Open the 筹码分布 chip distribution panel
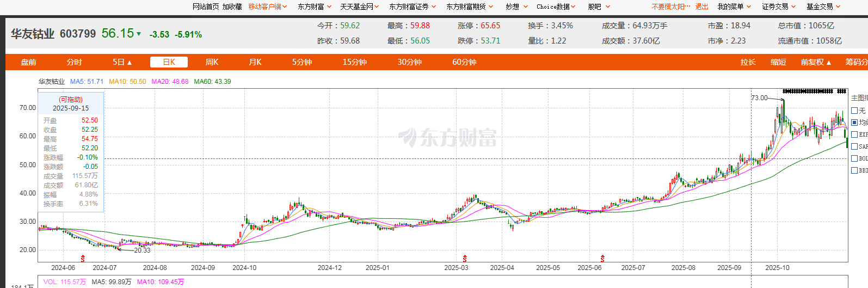 click(856, 62)
